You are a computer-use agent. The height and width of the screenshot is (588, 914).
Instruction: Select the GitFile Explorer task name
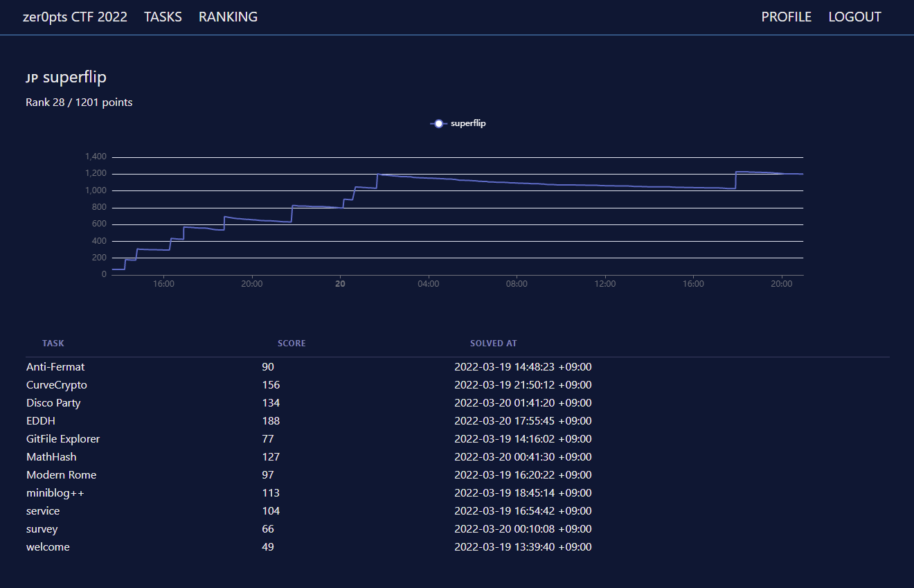63,439
